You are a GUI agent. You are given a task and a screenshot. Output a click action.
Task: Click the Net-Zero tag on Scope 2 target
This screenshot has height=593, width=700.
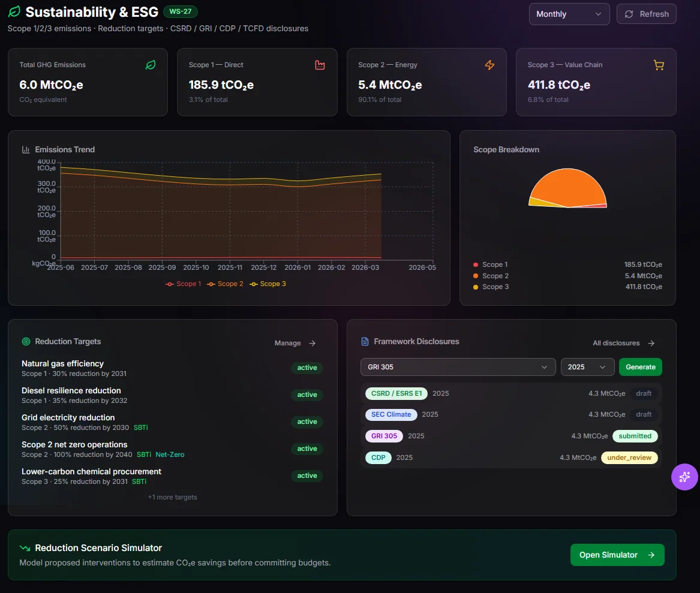click(x=170, y=454)
